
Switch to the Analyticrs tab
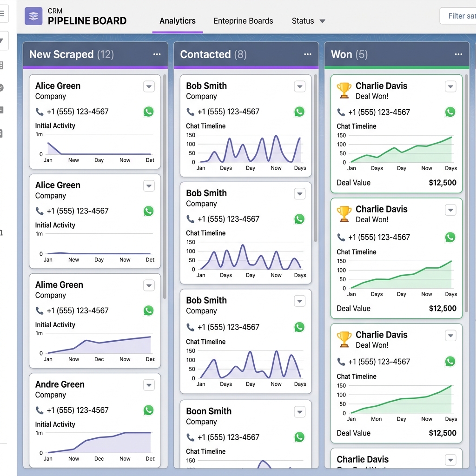coord(178,21)
